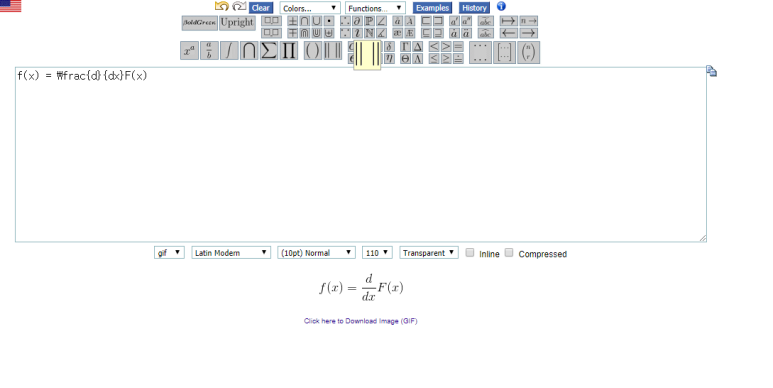This screenshot has width=773, height=388.
Task: Insert parentheses brackets
Action: coord(313,51)
